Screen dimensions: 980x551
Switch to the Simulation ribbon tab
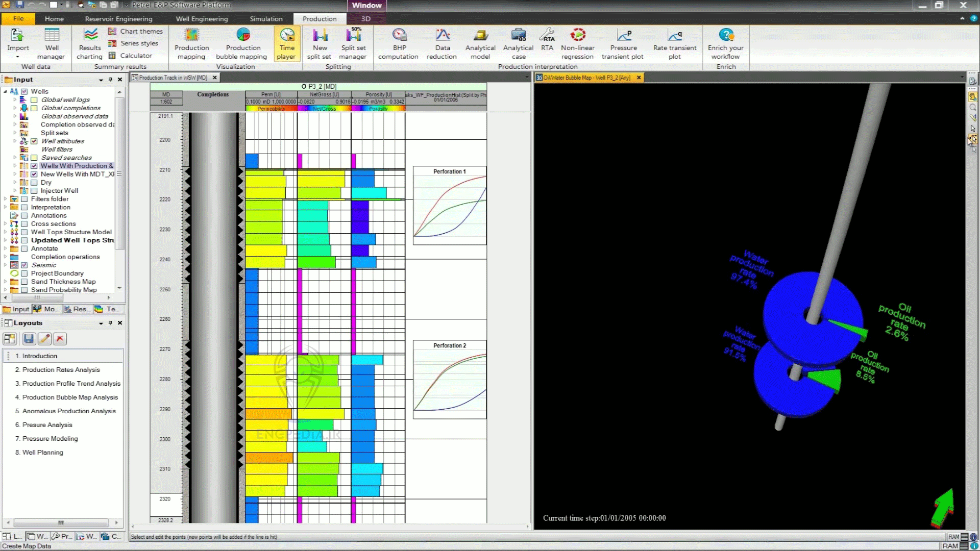(265, 19)
